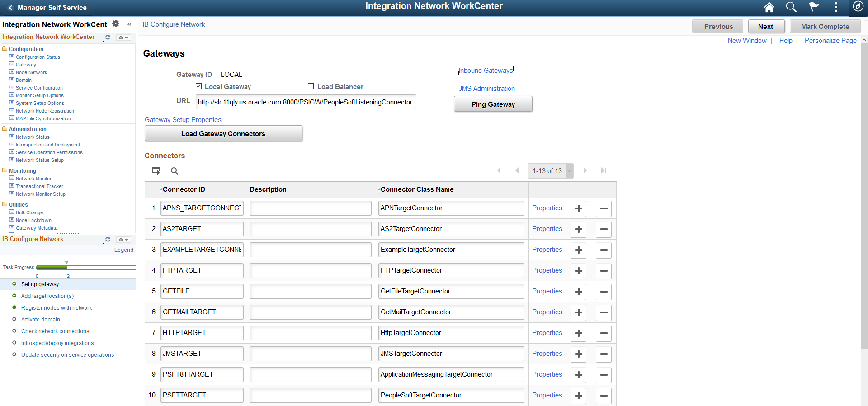
Task: Add row after APNS_TARGETCONNECT connector
Action: pyautogui.click(x=578, y=208)
